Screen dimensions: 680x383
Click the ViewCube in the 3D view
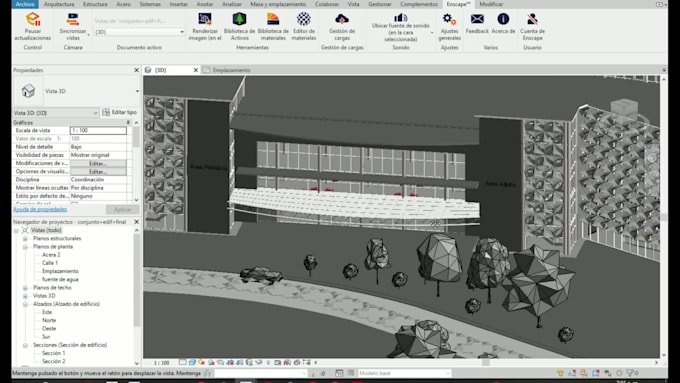(624, 108)
